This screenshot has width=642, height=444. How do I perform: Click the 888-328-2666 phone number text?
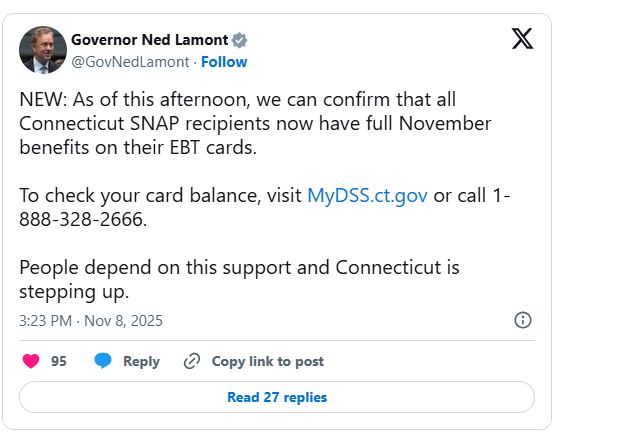click(x=83, y=220)
